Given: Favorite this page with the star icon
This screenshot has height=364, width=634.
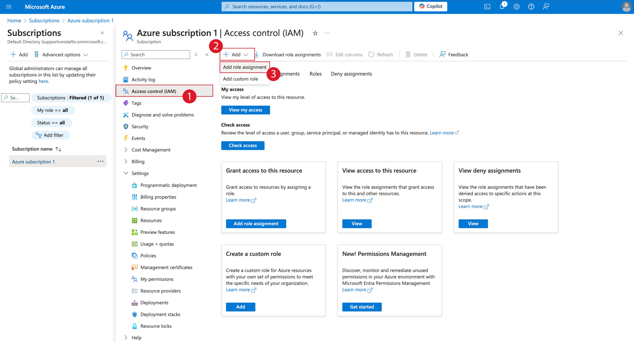Looking at the screenshot, I should pyautogui.click(x=315, y=33).
